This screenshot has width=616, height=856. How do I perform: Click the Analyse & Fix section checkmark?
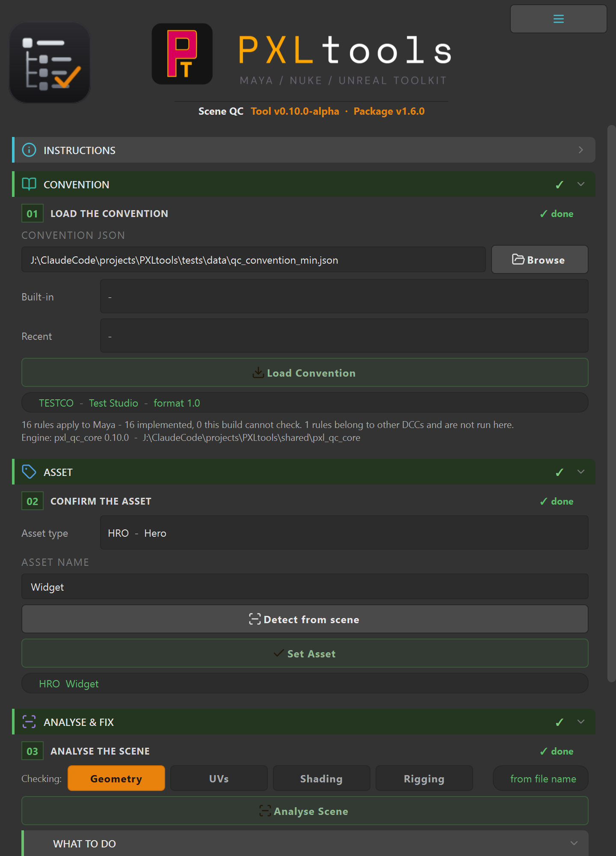click(559, 722)
